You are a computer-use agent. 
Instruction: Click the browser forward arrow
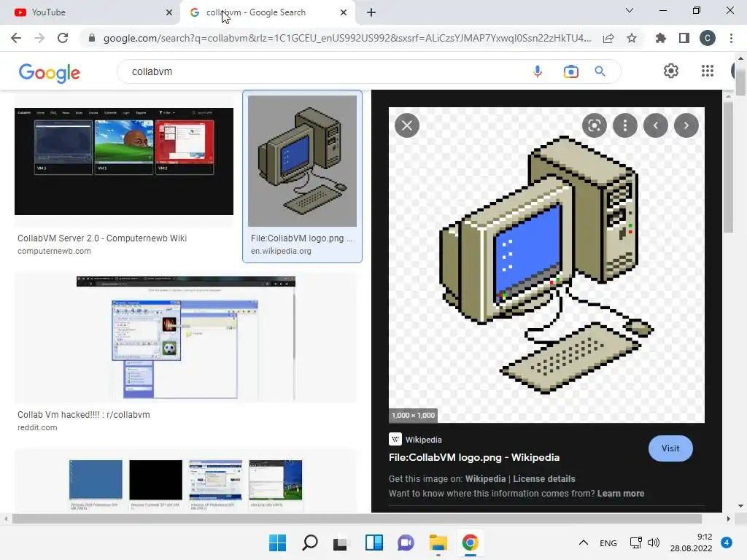[x=39, y=38]
